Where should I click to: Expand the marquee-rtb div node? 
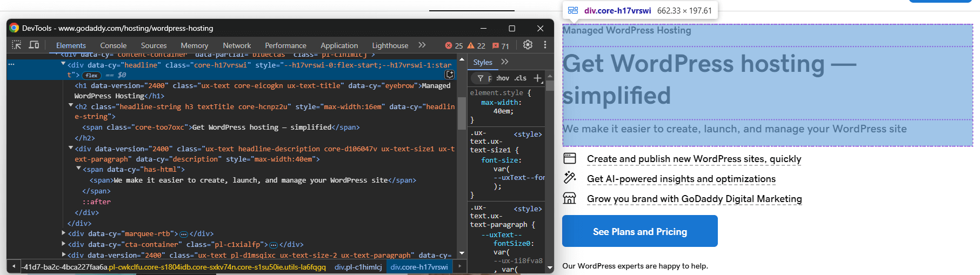64,233
